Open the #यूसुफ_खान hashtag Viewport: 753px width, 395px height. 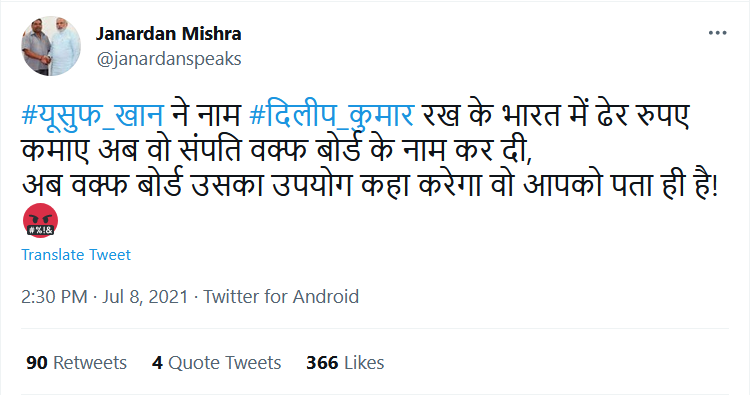(93, 116)
